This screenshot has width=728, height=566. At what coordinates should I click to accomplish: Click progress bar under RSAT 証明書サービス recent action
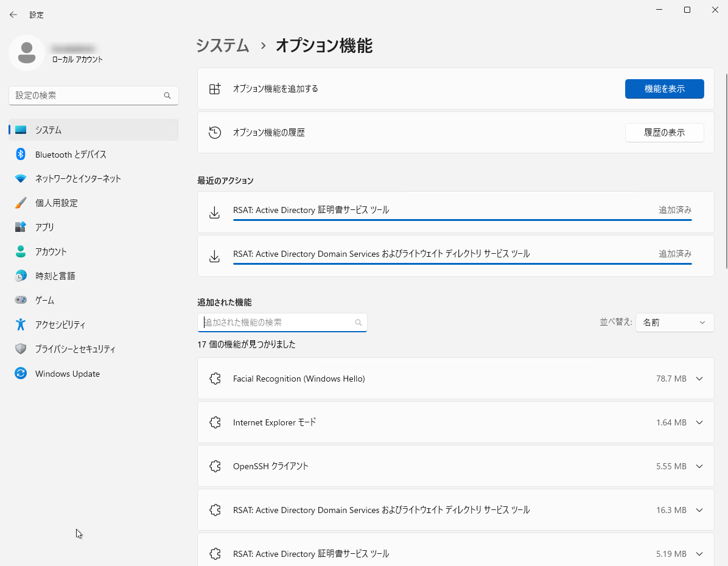[x=463, y=220]
